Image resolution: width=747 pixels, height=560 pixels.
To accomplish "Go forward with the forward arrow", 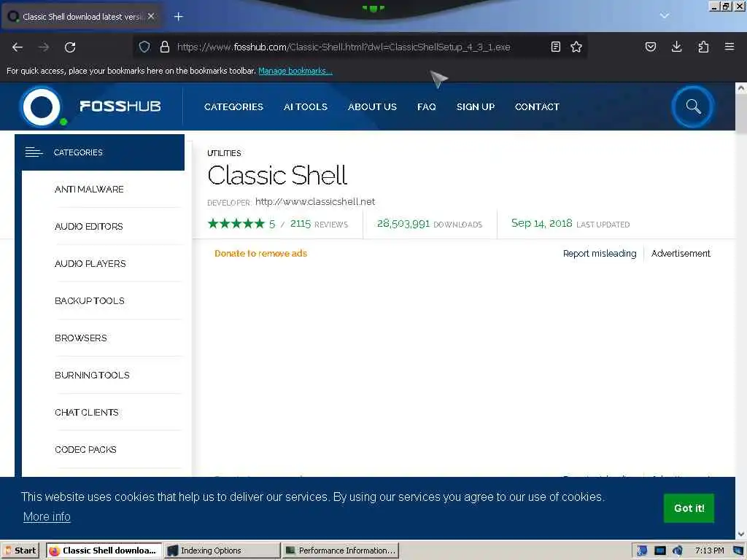I will click(44, 47).
